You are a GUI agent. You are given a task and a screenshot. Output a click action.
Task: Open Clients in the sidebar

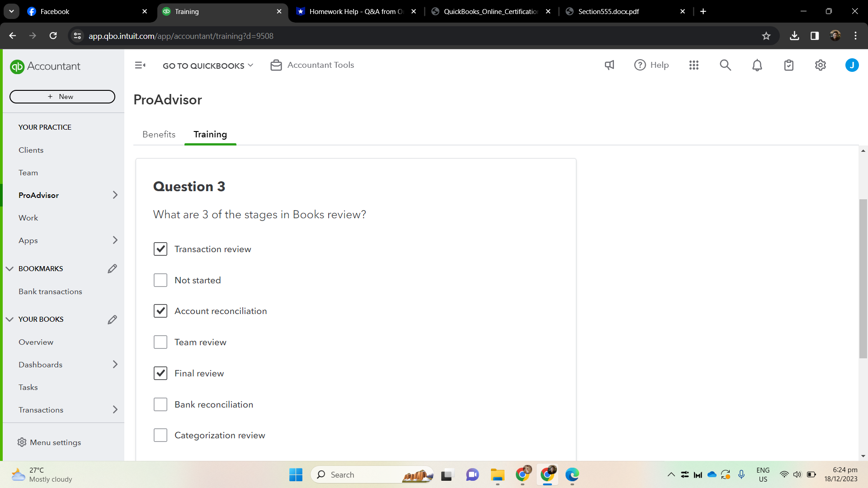click(x=31, y=150)
